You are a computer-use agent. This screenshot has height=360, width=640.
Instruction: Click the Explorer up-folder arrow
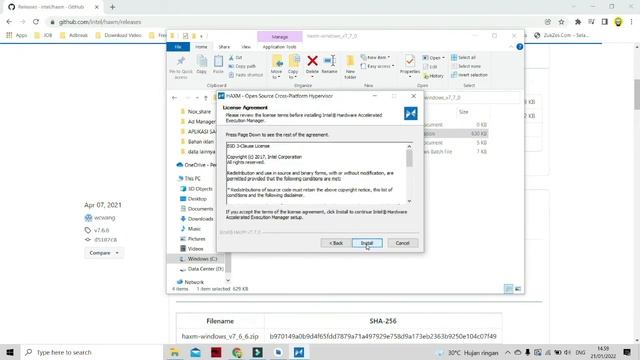[206, 98]
